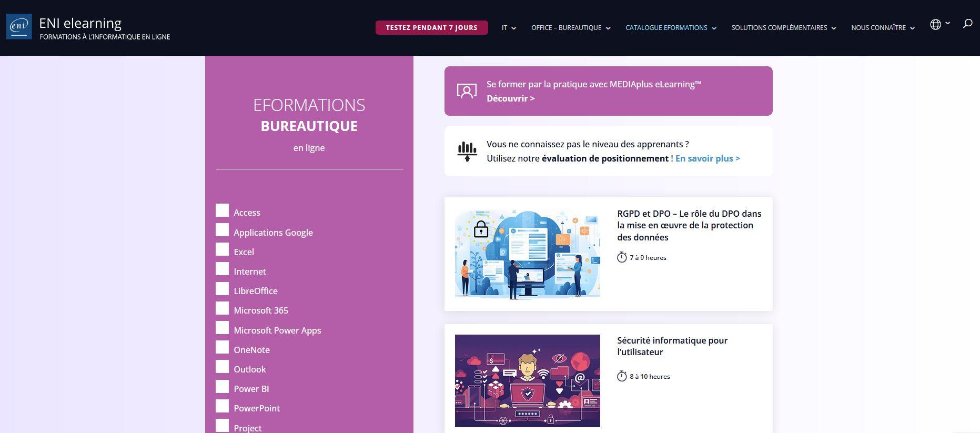This screenshot has height=433, width=980.
Task: Open the Sécurité informatique course thumbnail
Action: [527, 381]
